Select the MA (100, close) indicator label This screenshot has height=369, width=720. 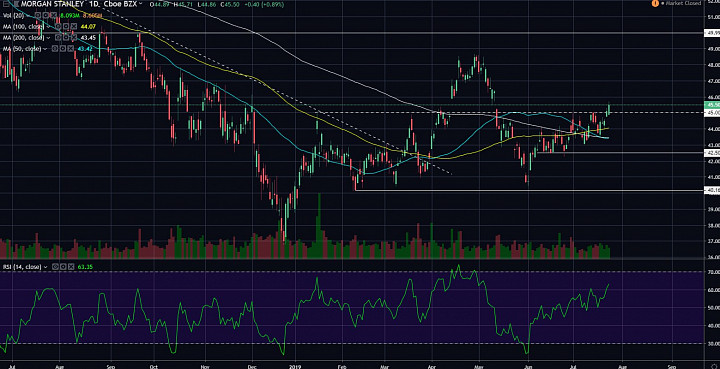point(23,27)
